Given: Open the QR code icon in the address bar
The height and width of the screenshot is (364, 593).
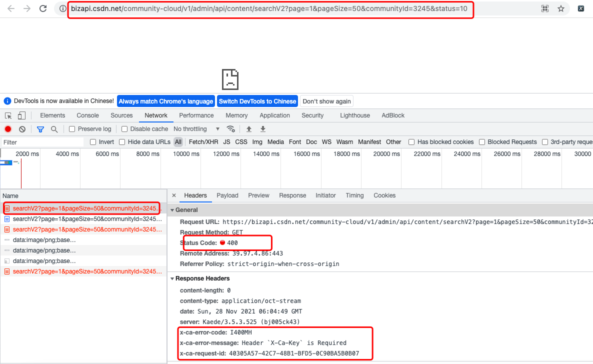Looking at the screenshot, I should tap(545, 8).
